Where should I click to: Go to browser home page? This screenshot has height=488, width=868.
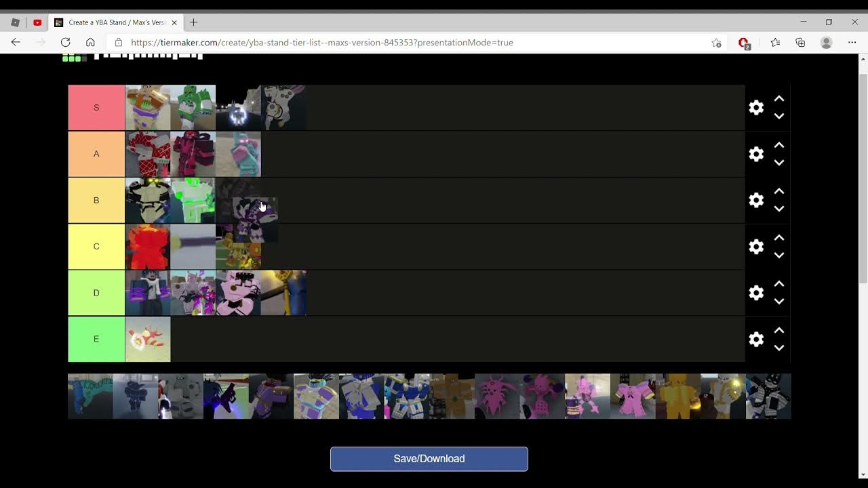pyautogui.click(x=90, y=42)
